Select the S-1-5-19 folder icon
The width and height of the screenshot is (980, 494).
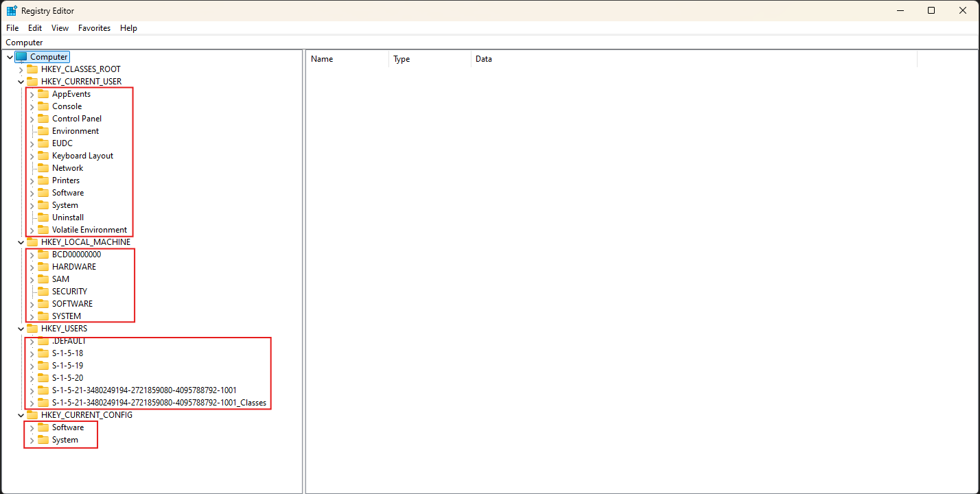[x=43, y=366]
